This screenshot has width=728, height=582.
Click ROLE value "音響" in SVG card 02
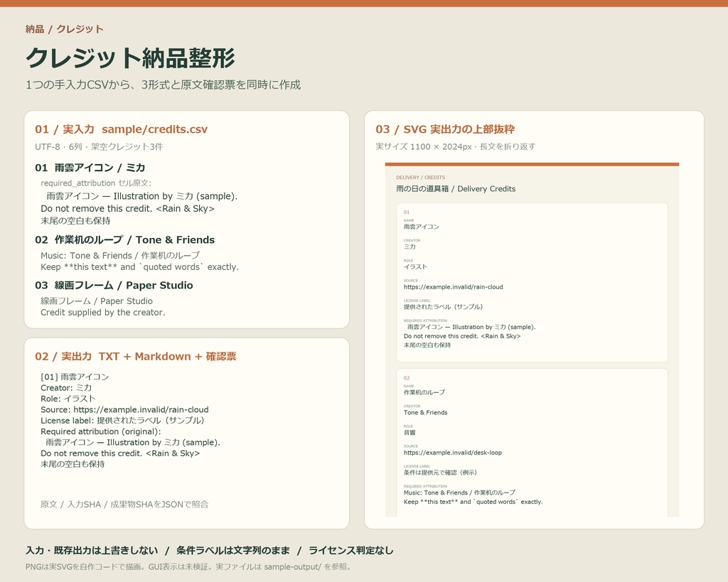(409, 432)
